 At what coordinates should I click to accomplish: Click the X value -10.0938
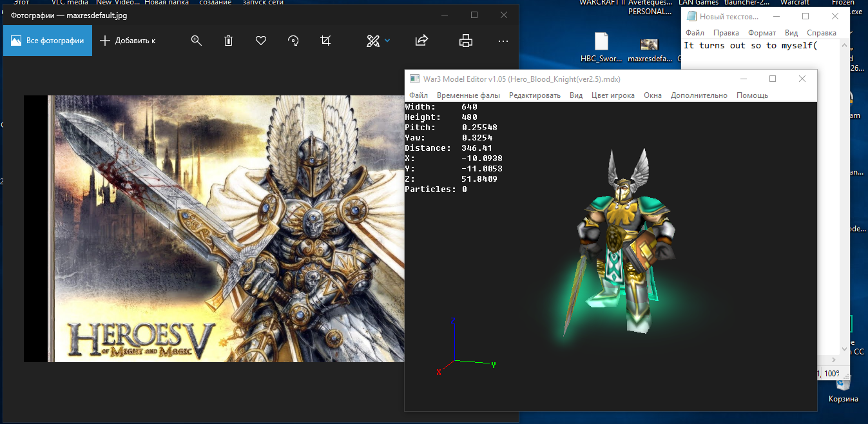point(482,159)
